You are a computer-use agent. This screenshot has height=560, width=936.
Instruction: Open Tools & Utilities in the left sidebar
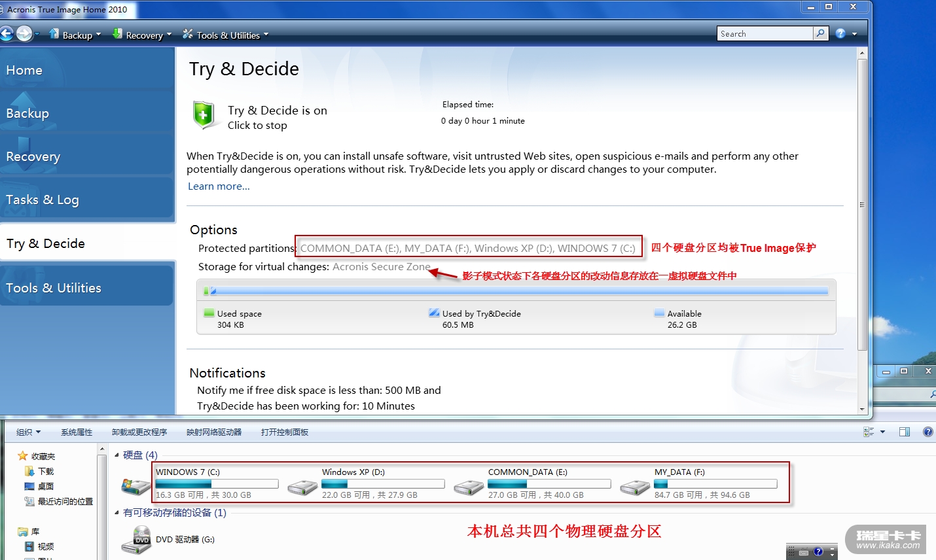point(87,287)
